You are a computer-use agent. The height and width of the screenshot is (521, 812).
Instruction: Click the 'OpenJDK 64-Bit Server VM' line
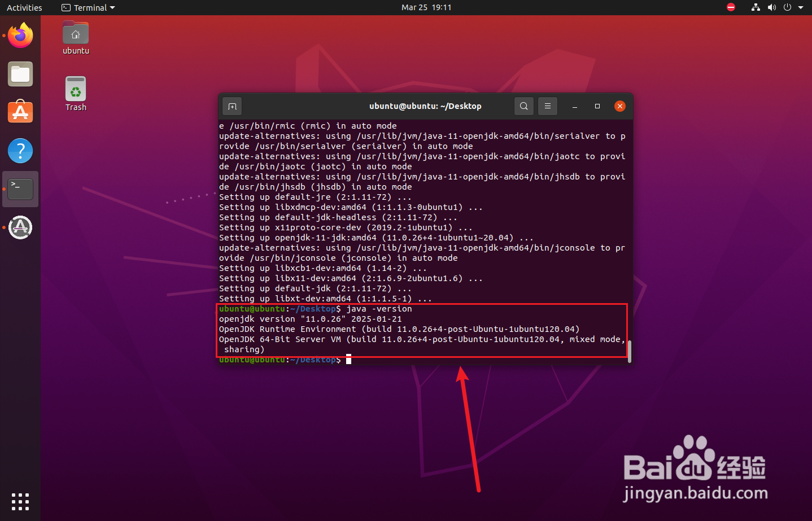422,339
